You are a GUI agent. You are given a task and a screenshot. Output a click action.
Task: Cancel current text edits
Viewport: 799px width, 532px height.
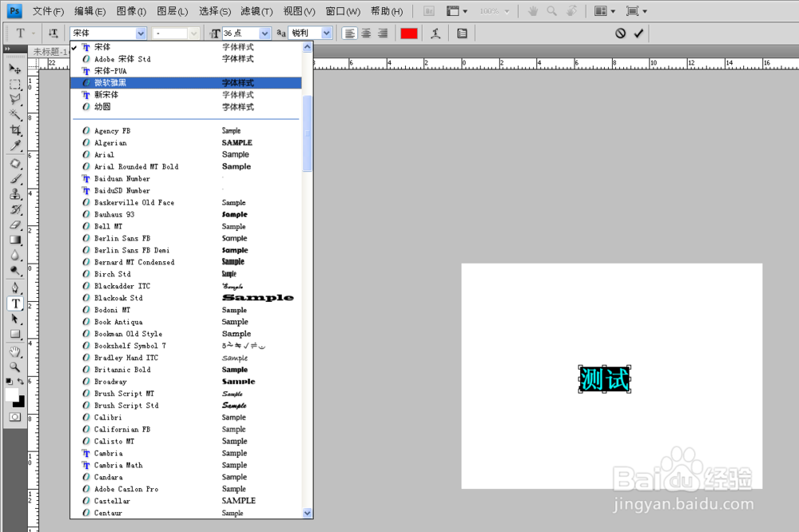coord(620,33)
